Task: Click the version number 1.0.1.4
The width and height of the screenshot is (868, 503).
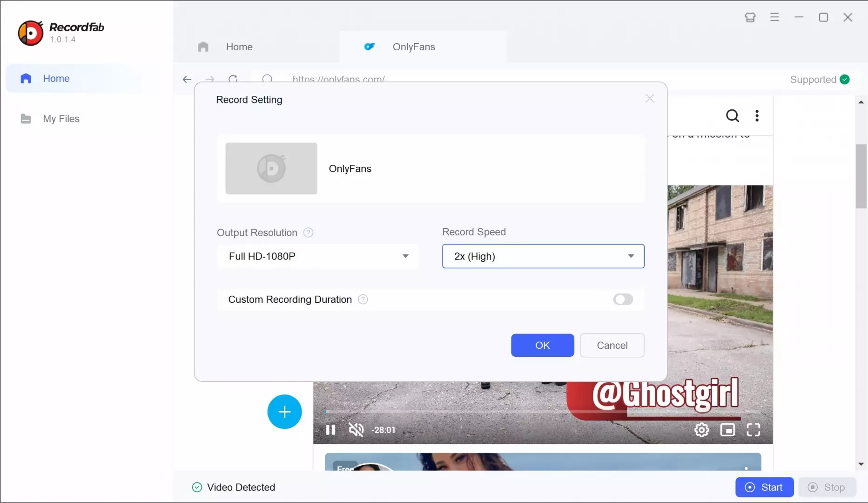Action: (x=63, y=40)
